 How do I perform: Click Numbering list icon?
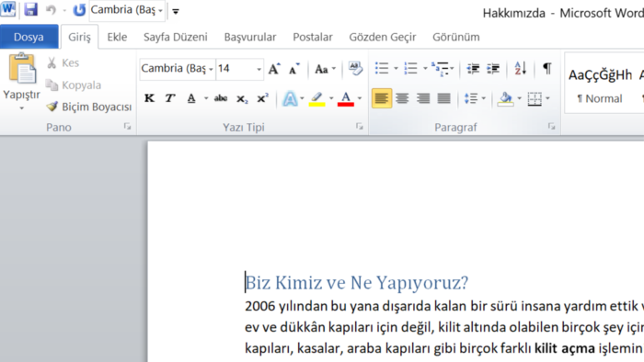click(410, 69)
